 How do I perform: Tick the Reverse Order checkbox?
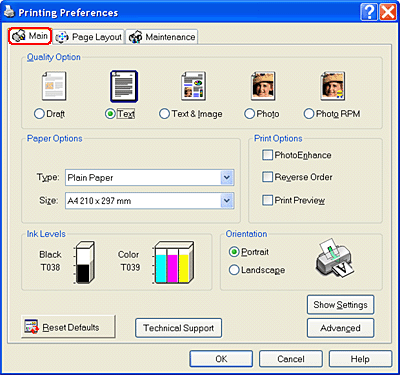point(267,177)
